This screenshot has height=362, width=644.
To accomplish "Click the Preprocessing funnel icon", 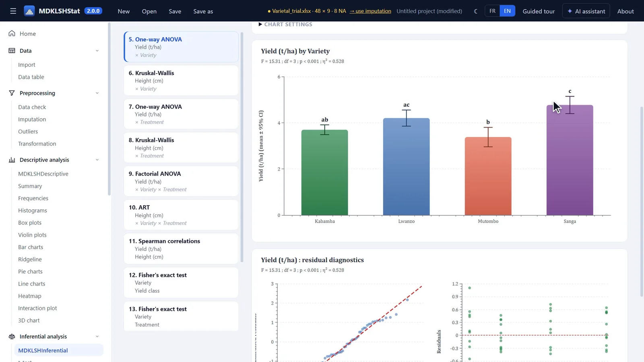I will pos(12,93).
